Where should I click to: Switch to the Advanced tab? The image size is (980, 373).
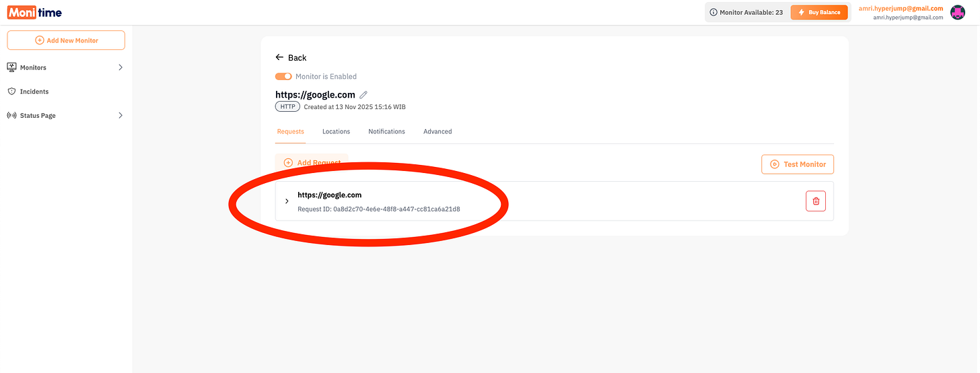pos(438,131)
